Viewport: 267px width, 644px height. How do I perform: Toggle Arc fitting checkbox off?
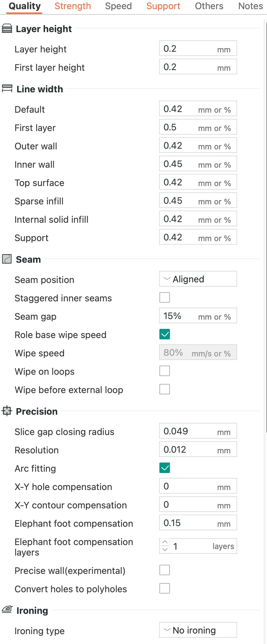pyautogui.click(x=165, y=468)
